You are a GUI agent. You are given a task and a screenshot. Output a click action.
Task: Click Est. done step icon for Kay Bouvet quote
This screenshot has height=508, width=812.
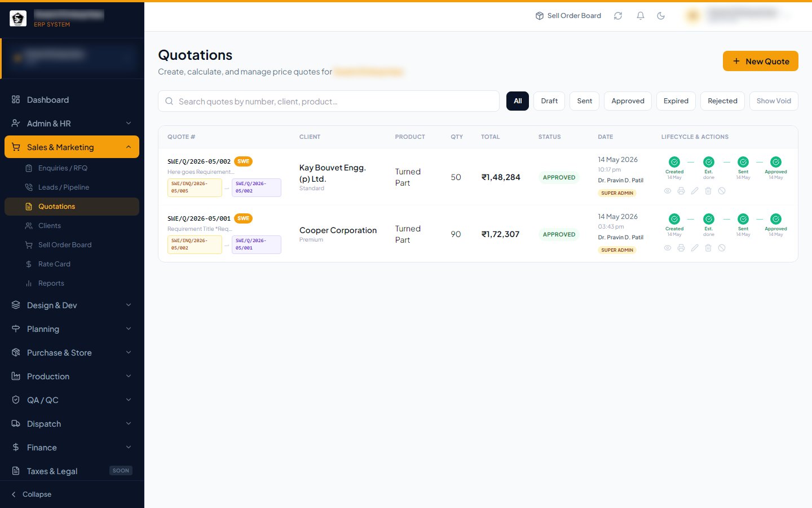[x=709, y=162]
